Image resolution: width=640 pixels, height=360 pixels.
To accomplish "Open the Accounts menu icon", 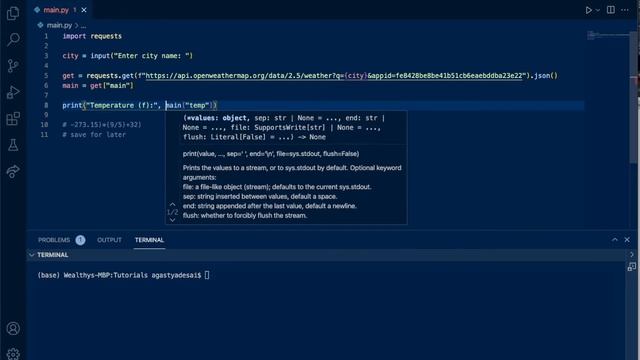I will pyautogui.click(x=13, y=328).
